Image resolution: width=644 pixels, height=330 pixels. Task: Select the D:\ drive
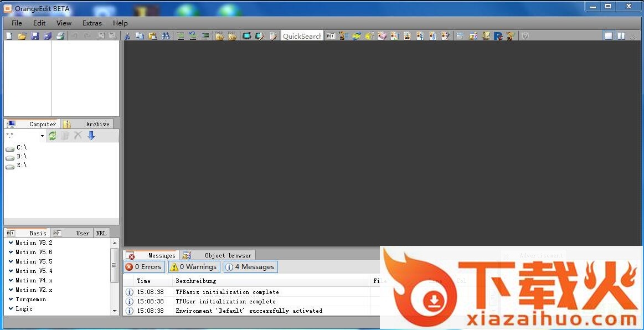coord(17,156)
